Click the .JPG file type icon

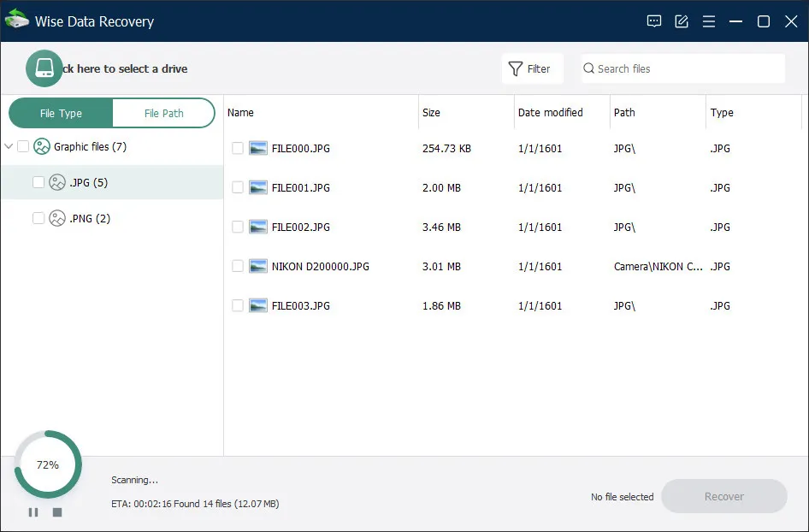tap(57, 182)
